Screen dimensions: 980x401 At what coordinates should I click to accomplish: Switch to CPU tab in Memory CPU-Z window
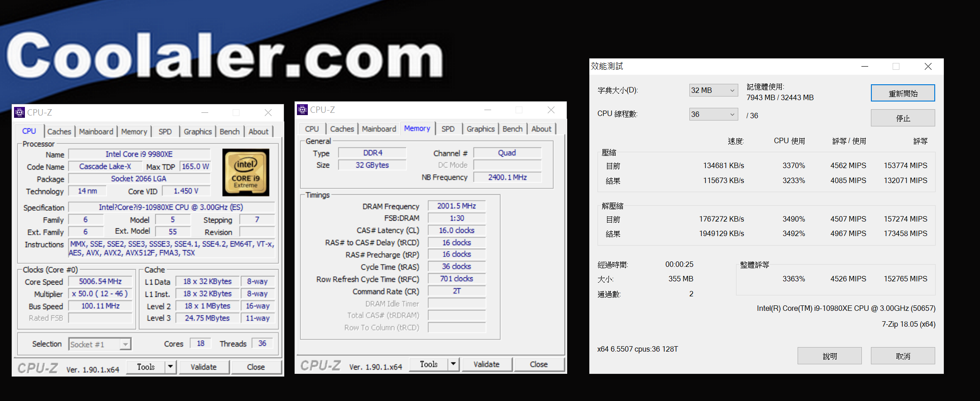pos(312,129)
